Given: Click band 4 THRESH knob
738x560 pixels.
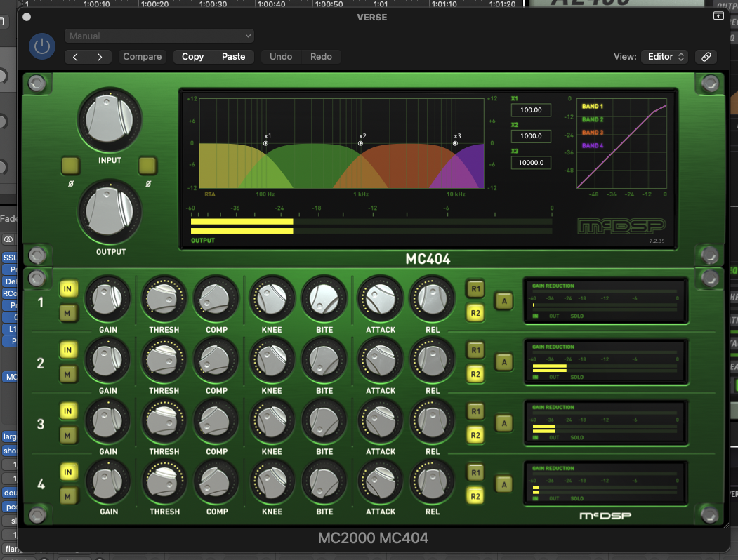Looking at the screenshot, I should click(164, 482).
